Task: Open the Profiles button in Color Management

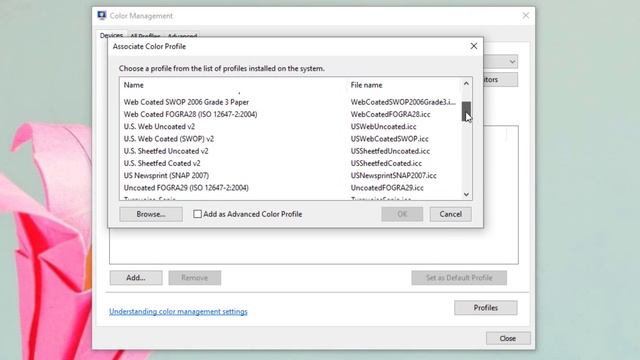Action: [486, 308]
